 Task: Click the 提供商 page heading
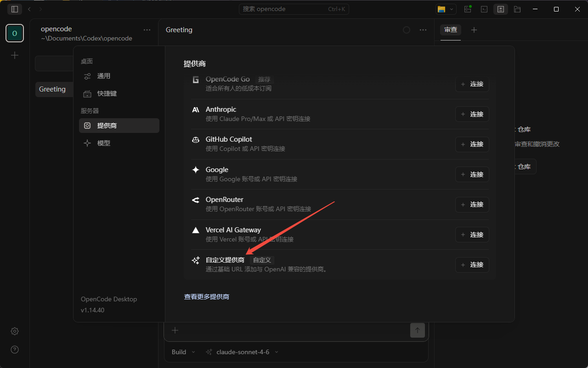point(195,64)
